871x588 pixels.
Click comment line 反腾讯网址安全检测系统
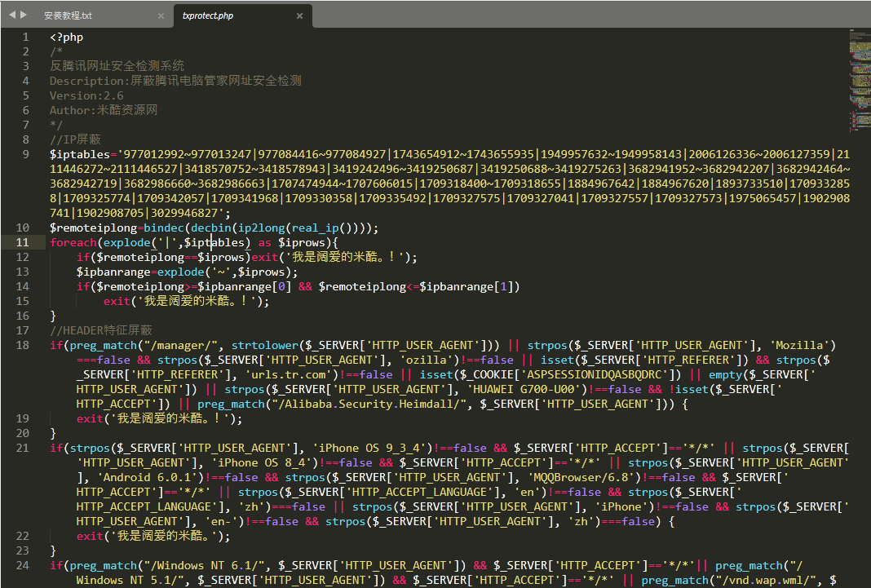pos(117,66)
